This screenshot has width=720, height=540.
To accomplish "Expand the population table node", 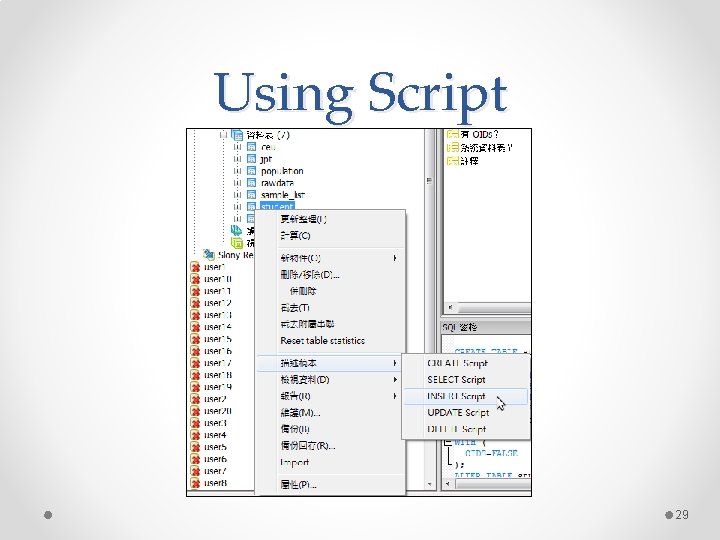I will (237, 171).
